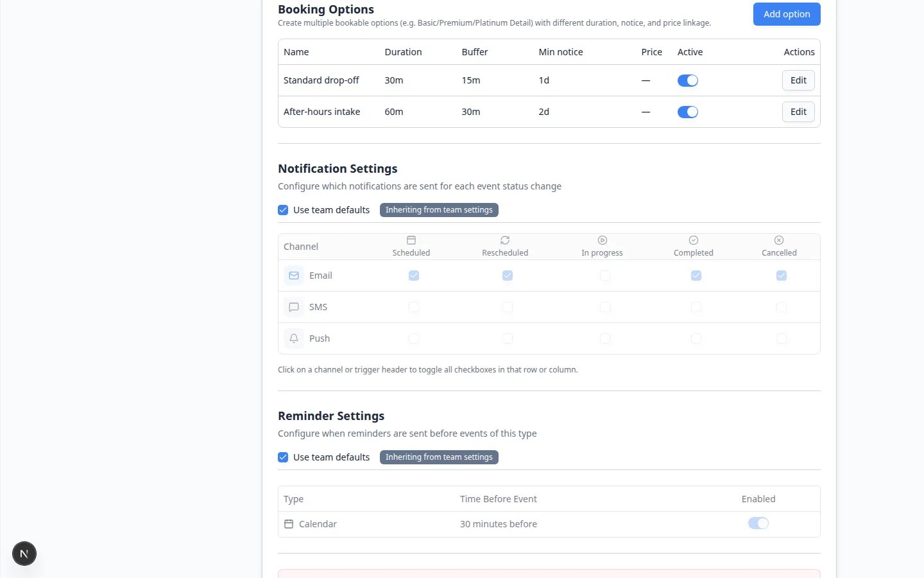Click the Email channel row label
This screenshot has height=578, width=924.
coord(321,276)
